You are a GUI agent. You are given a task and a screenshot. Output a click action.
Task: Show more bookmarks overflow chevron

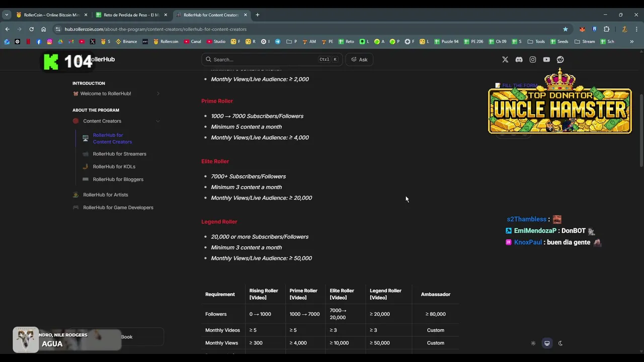pos(631,42)
